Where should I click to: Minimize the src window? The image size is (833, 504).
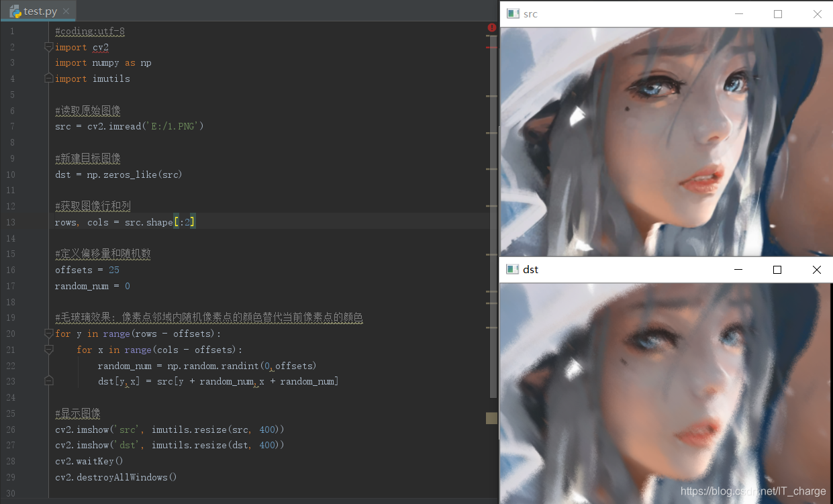click(x=739, y=13)
